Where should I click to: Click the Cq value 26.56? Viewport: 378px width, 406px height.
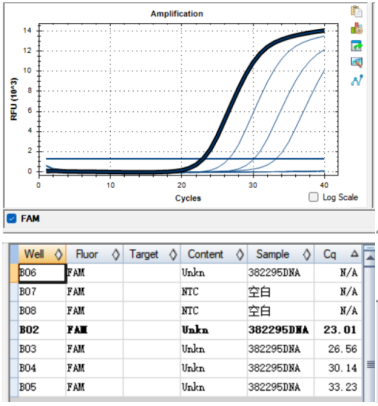pyautogui.click(x=342, y=349)
